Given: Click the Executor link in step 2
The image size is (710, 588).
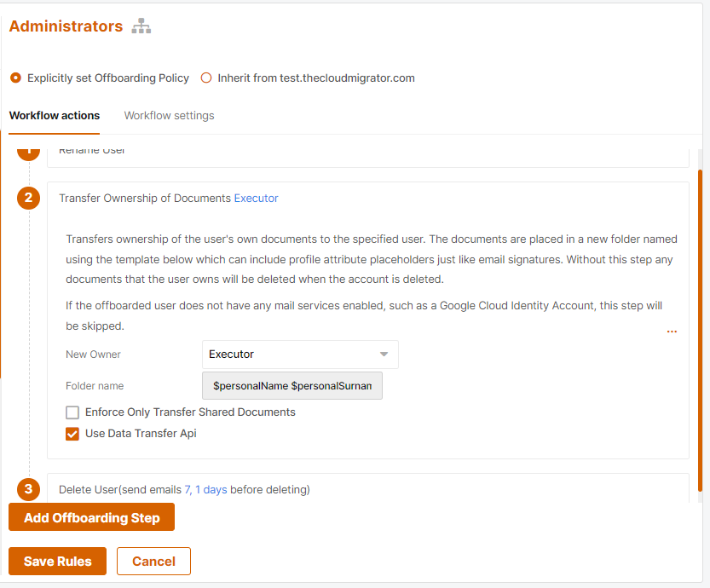Looking at the screenshot, I should (x=256, y=199).
